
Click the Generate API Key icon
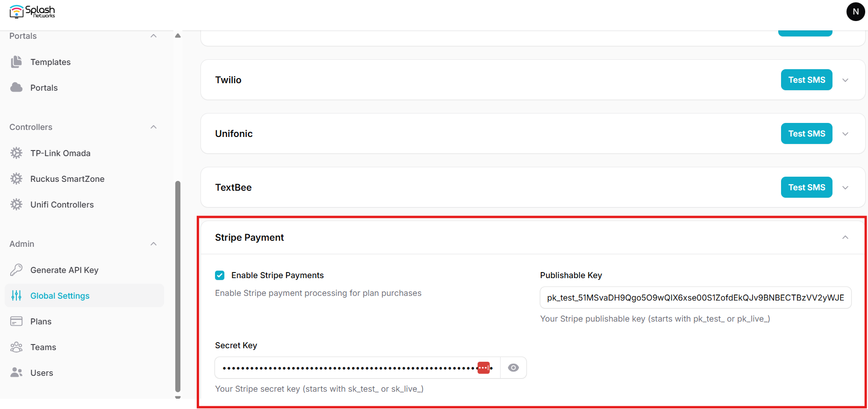point(16,270)
